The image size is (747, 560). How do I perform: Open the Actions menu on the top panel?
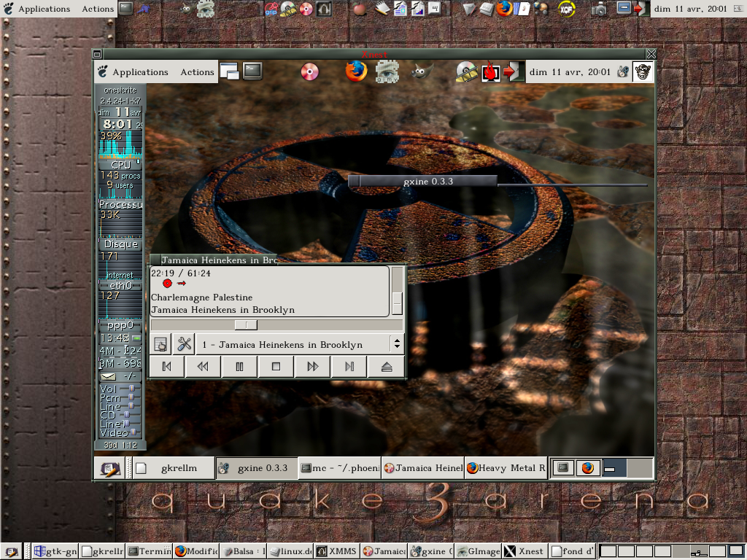pos(97,9)
